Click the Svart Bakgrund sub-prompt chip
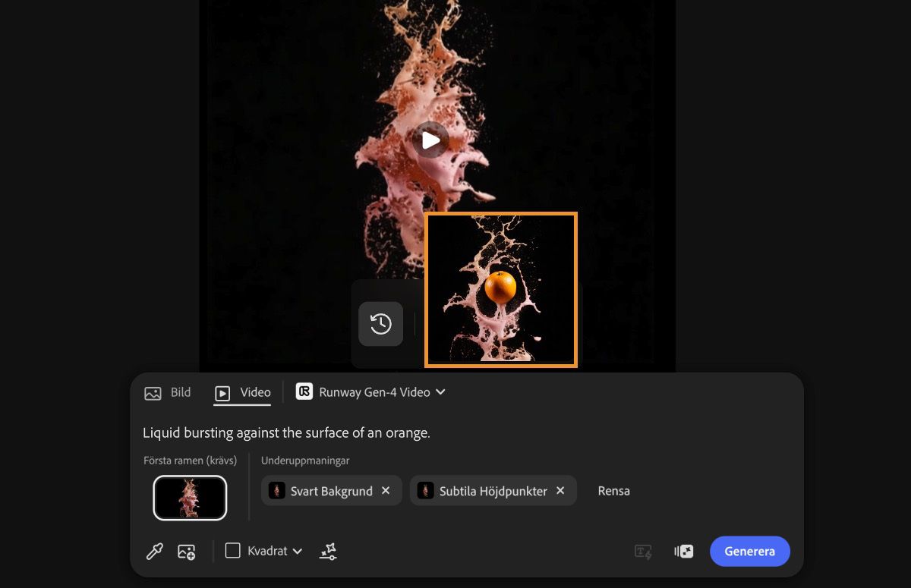Screen dimensions: 911x588 [x=332, y=491]
